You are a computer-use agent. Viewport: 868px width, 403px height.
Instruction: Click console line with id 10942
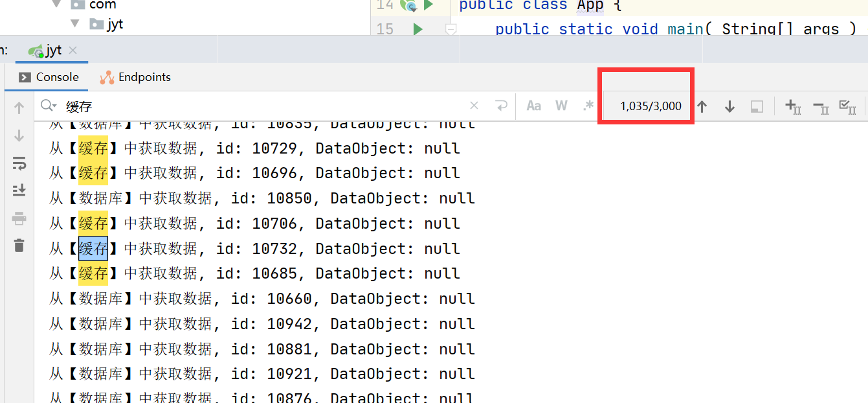262,324
